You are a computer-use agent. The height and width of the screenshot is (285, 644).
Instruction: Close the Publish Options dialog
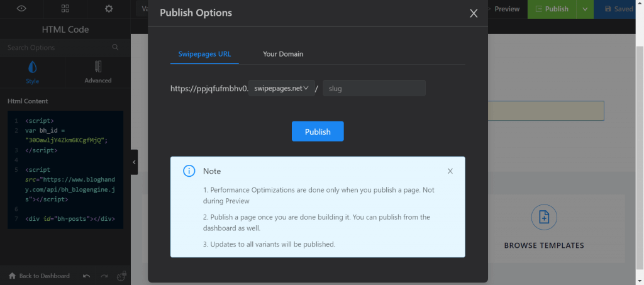474,13
